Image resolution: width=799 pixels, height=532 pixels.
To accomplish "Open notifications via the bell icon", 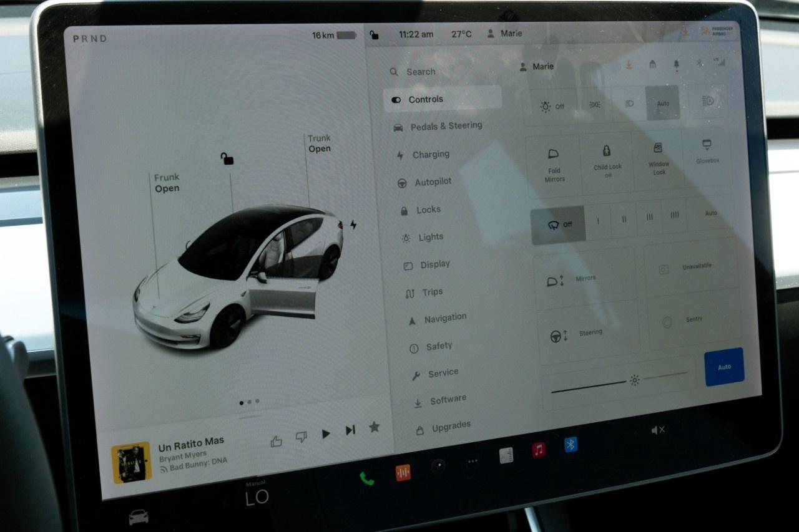I will [x=676, y=64].
